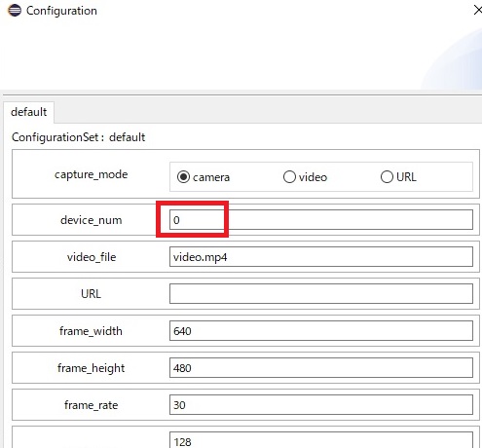Click the frame_height label
This screenshot has width=482, height=448.
click(x=91, y=368)
